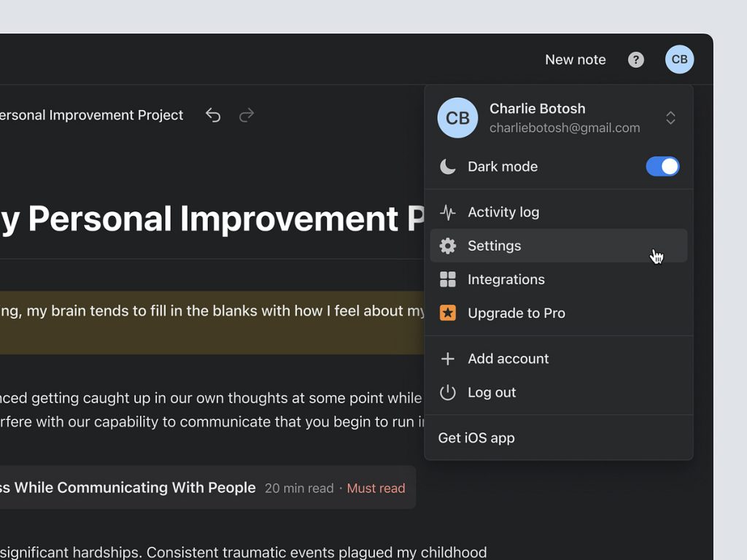Screen dimensions: 747x560
Task: Click the Integrations grid icon
Action: click(x=448, y=279)
